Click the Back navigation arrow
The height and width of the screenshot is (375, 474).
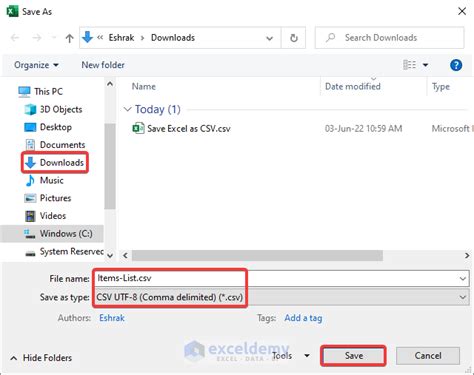coord(15,38)
